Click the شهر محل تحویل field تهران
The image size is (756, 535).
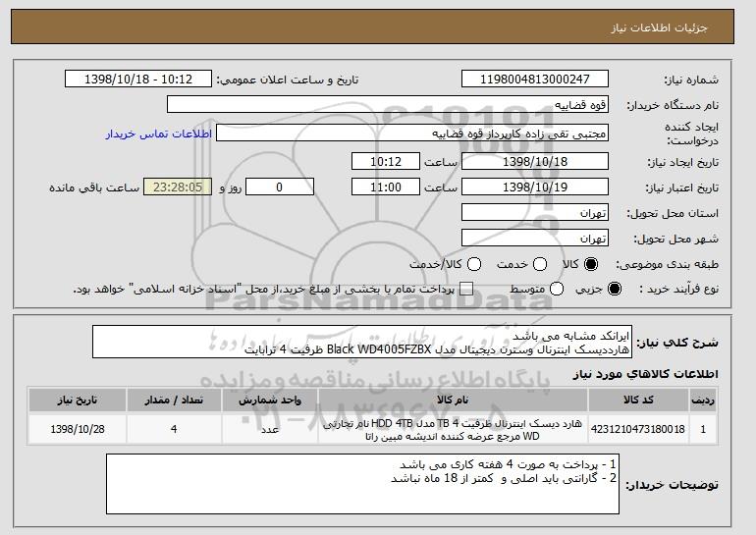click(x=535, y=239)
